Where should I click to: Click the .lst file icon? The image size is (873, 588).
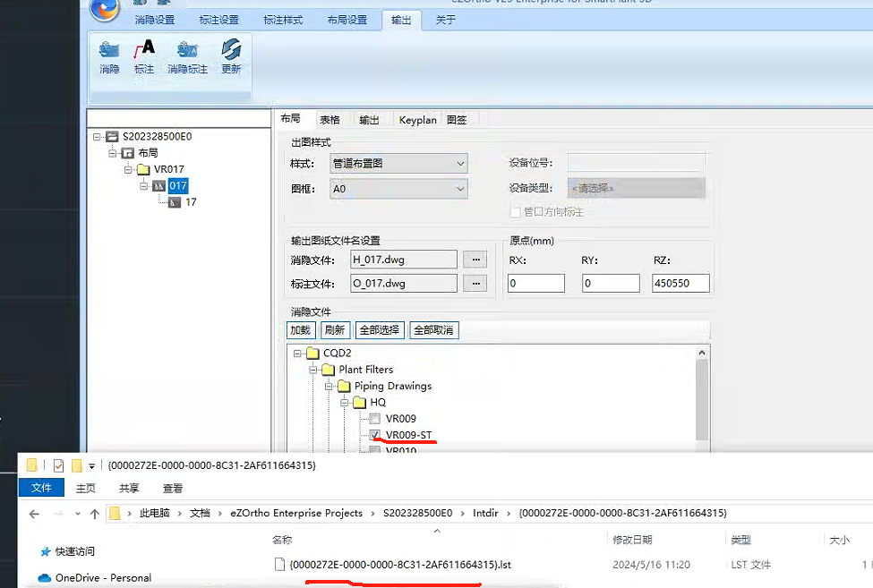pyautogui.click(x=280, y=565)
